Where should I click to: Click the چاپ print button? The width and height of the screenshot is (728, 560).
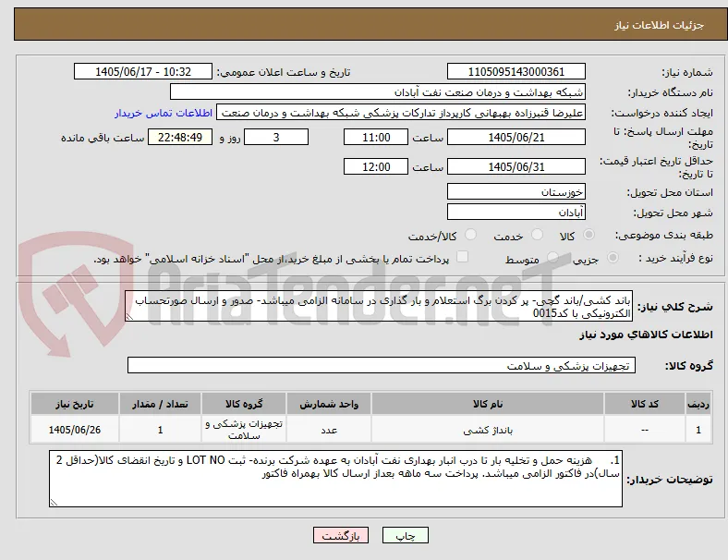406,535
